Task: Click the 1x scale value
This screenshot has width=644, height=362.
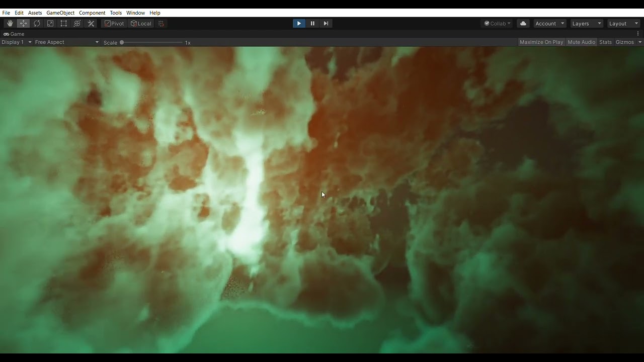Action: coord(188,43)
